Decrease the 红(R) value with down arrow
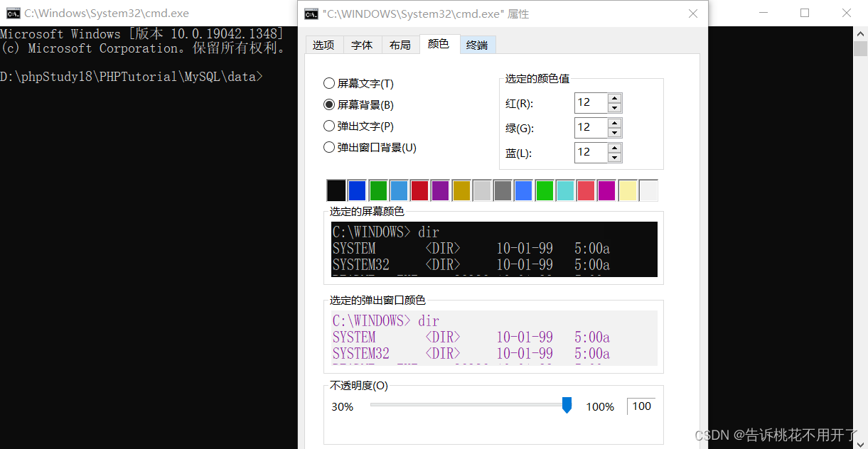 [x=615, y=108]
